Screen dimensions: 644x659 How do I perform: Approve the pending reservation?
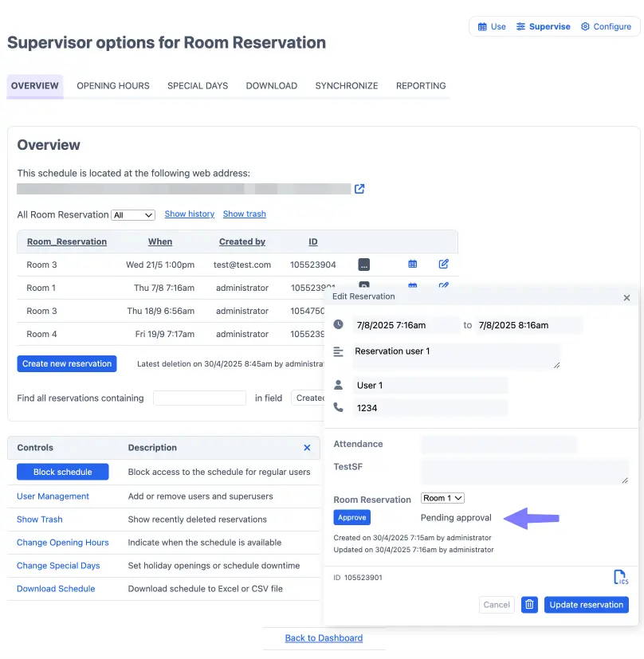pyautogui.click(x=352, y=517)
